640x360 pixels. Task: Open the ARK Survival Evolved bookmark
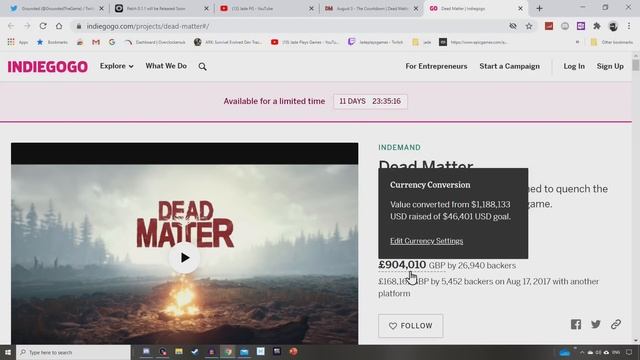[228, 42]
